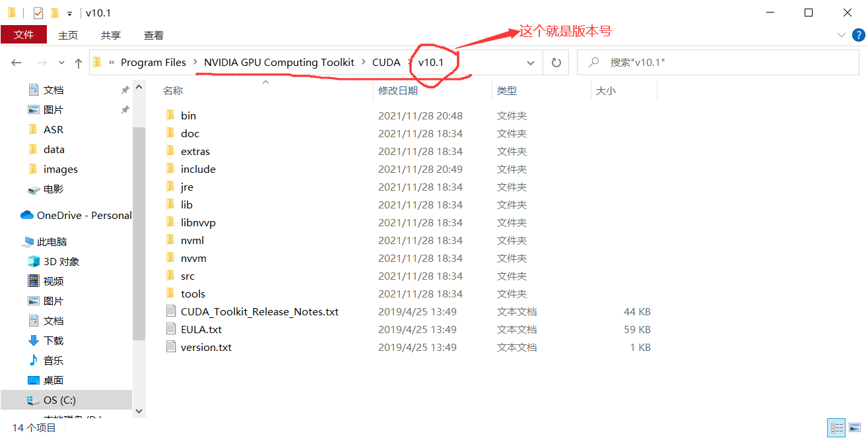Viewport: 868px width, 438px height.
Task: Expand the chevron after NVIDIA GPU Computing Toolkit
Action: tap(363, 62)
